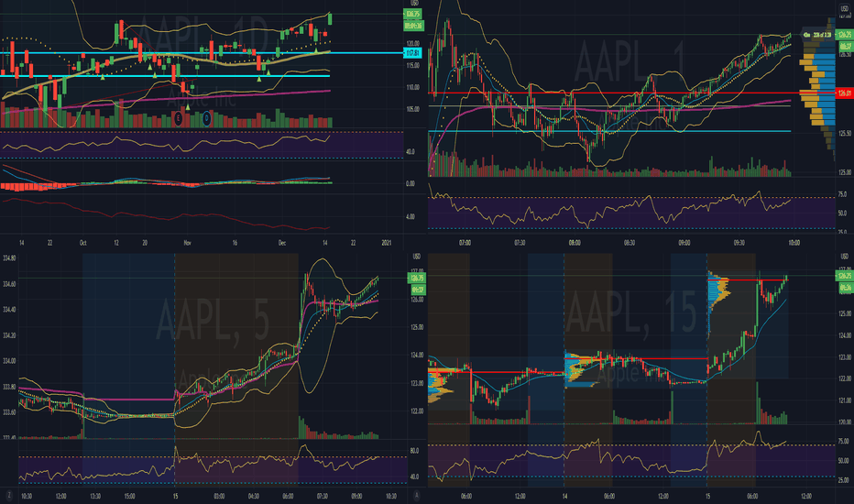Screen dimensions: 854x504
Task: Select the cyan 117.81 price label on daily chart
Action: coord(412,53)
